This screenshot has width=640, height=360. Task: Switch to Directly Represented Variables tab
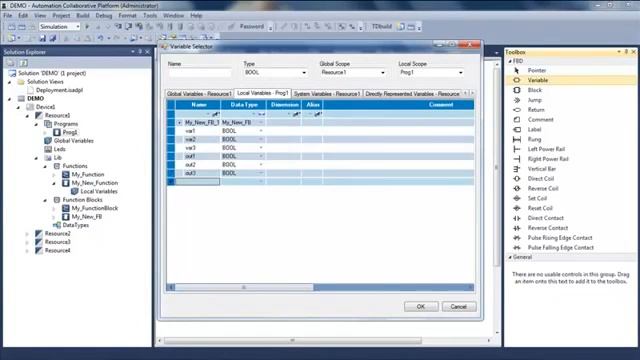tap(412, 94)
